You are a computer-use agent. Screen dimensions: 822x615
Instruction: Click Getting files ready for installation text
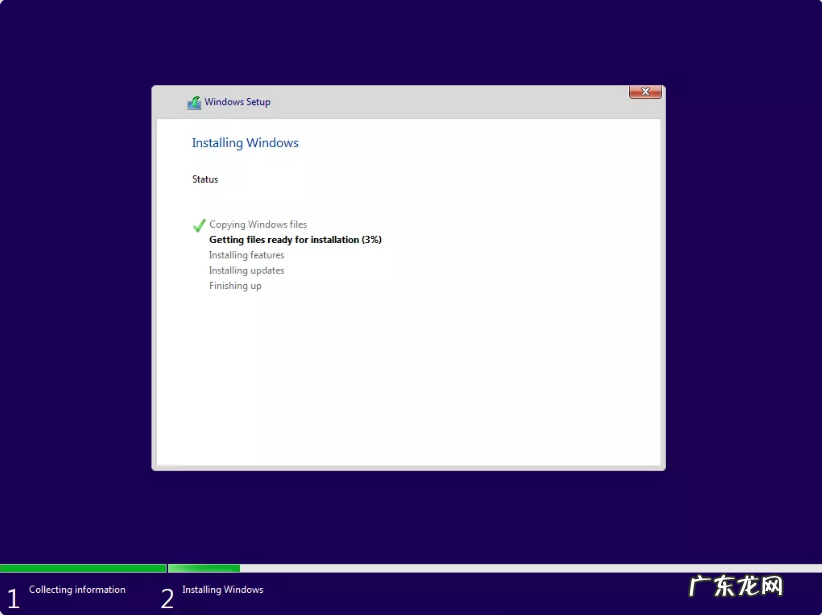(295, 240)
